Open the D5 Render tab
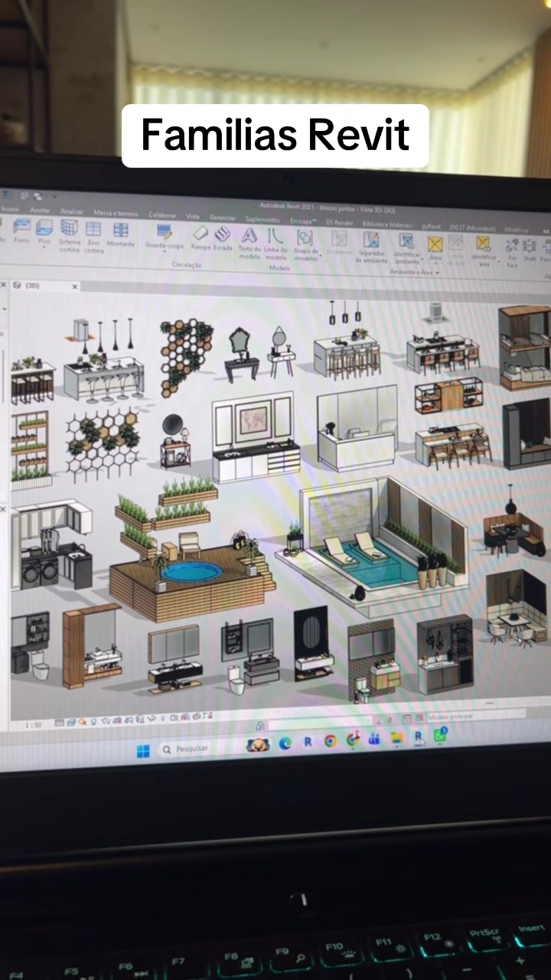The width and height of the screenshot is (551, 980). 339,222
